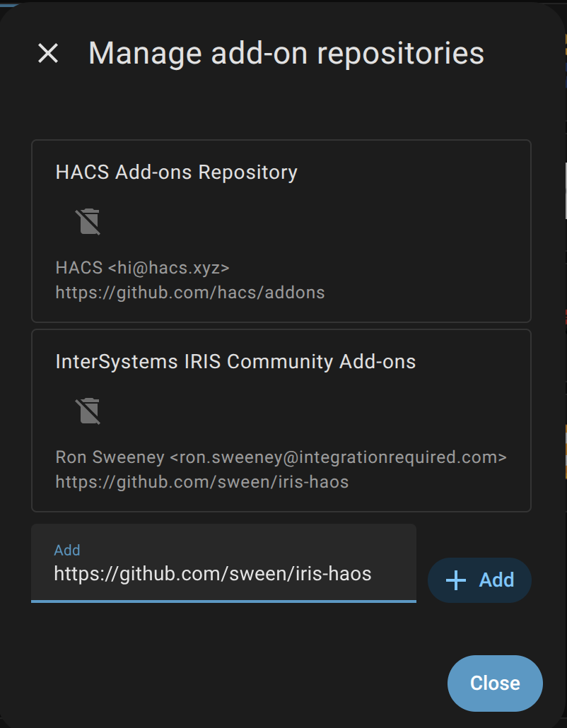Click the blue Close button
567x728 pixels.
(494, 683)
